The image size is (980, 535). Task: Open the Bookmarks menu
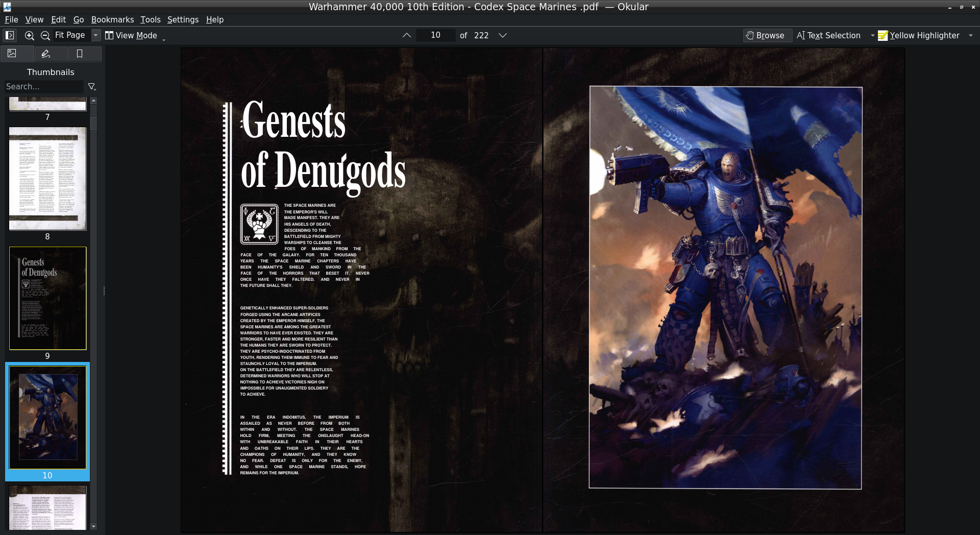point(112,19)
